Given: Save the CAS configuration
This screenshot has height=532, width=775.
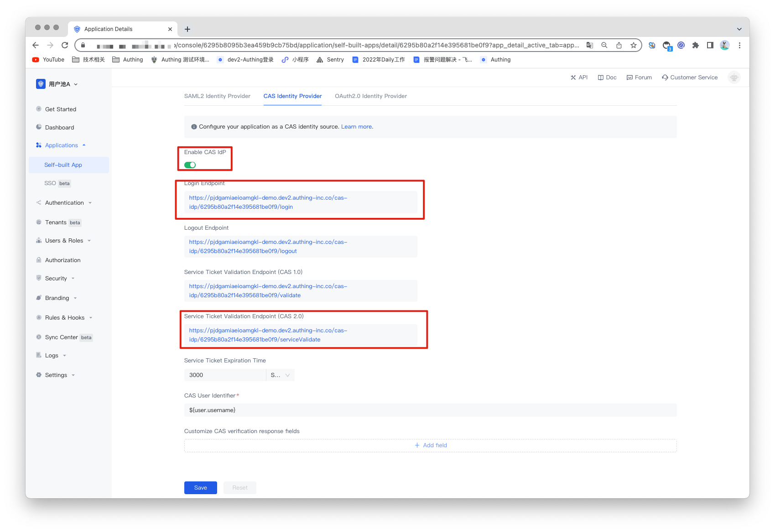Looking at the screenshot, I should 200,487.
